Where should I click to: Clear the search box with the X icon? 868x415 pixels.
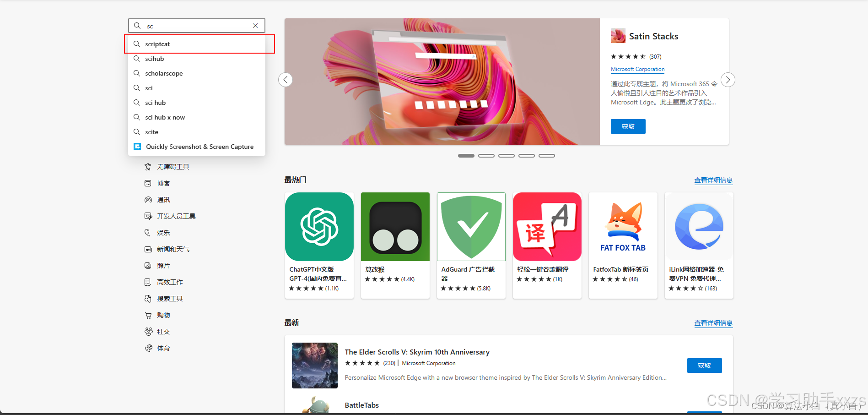tap(255, 26)
